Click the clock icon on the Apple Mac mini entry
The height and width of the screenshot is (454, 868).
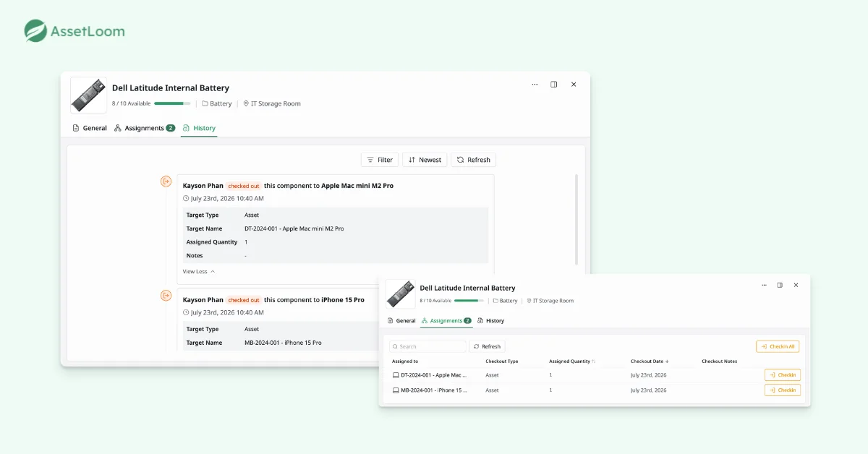point(186,198)
